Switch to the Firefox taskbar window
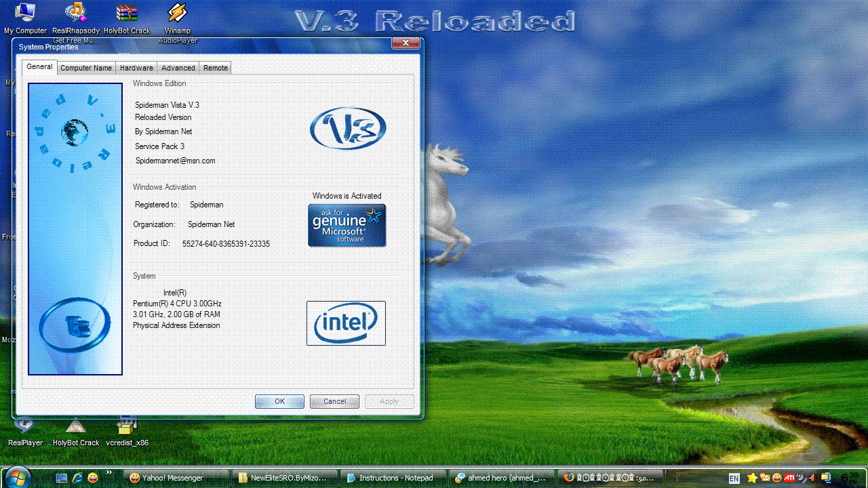This screenshot has width=868, height=488. coord(610,478)
